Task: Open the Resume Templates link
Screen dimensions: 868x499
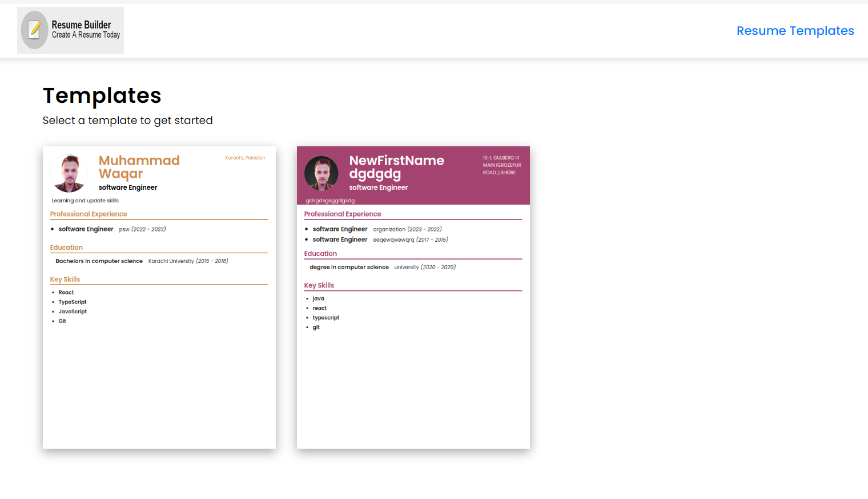Action: pos(795,31)
